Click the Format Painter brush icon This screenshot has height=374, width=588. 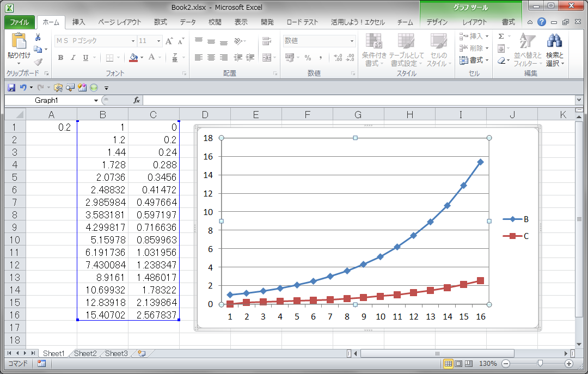(x=38, y=62)
